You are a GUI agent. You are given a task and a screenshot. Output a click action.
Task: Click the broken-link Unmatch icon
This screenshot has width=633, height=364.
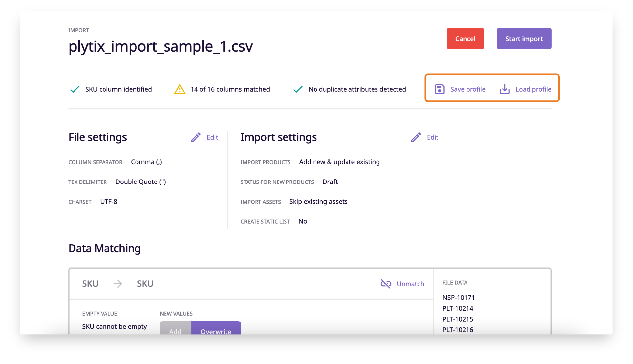[386, 284]
